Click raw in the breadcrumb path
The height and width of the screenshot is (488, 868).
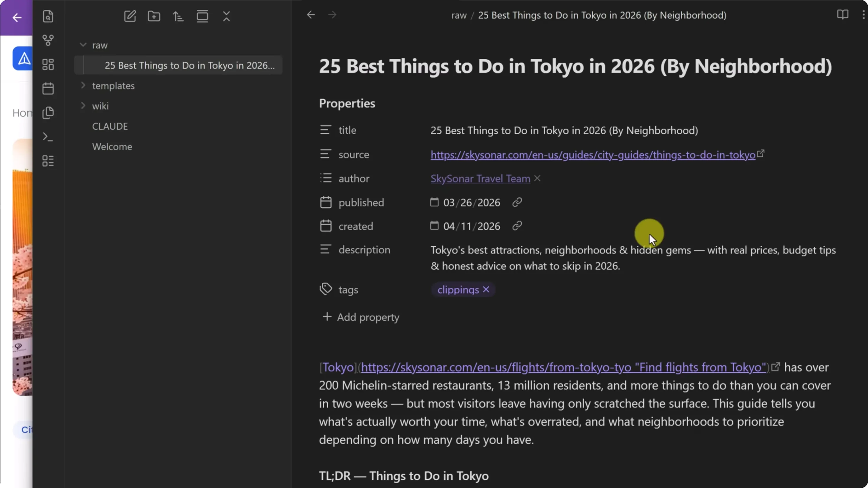pyautogui.click(x=459, y=16)
